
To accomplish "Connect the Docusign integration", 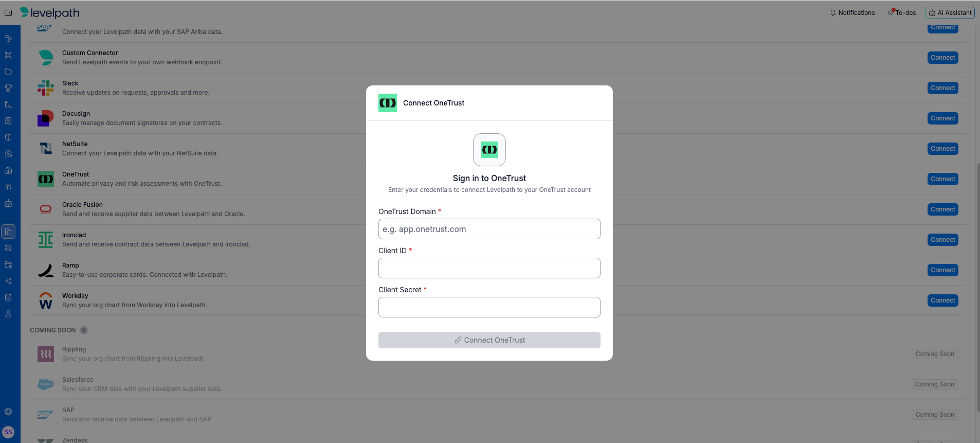I will coord(943,118).
